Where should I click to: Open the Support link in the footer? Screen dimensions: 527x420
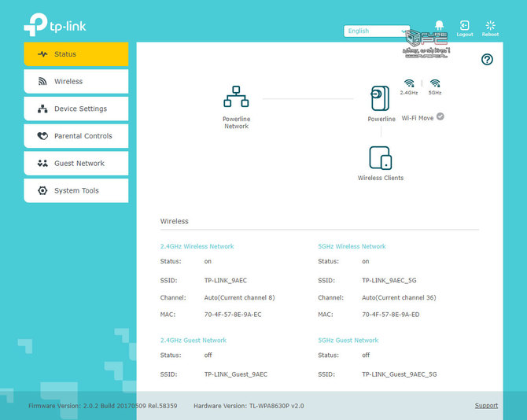coord(486,406)
